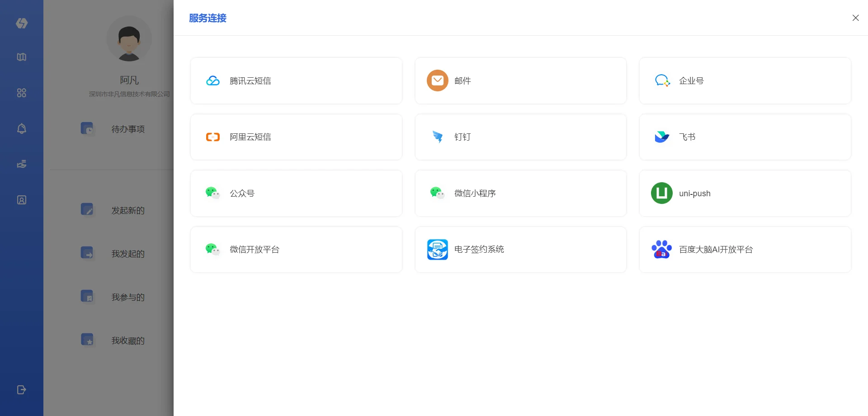Select the uni-push service card
The width and height of the screenshot is (868, 416).
click(x=745, y=193)
